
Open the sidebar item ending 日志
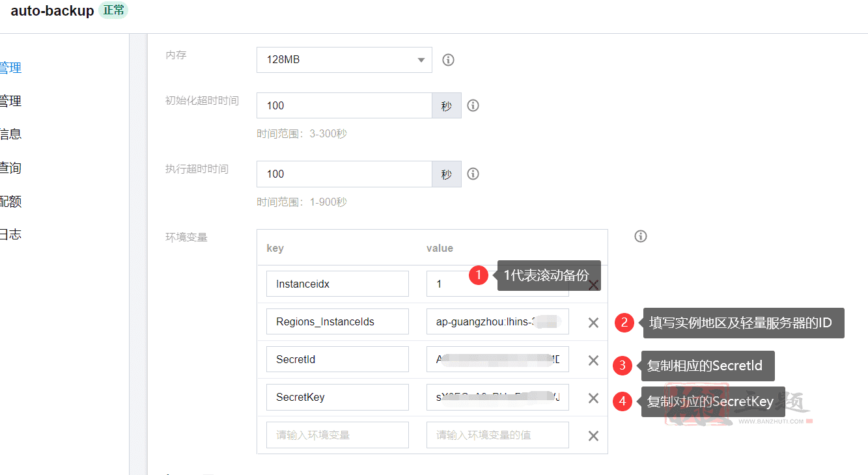(10, 234)
